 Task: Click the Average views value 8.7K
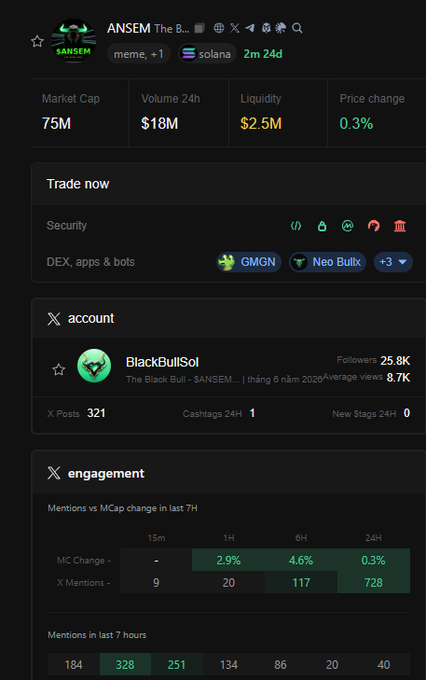click(398, 378)
